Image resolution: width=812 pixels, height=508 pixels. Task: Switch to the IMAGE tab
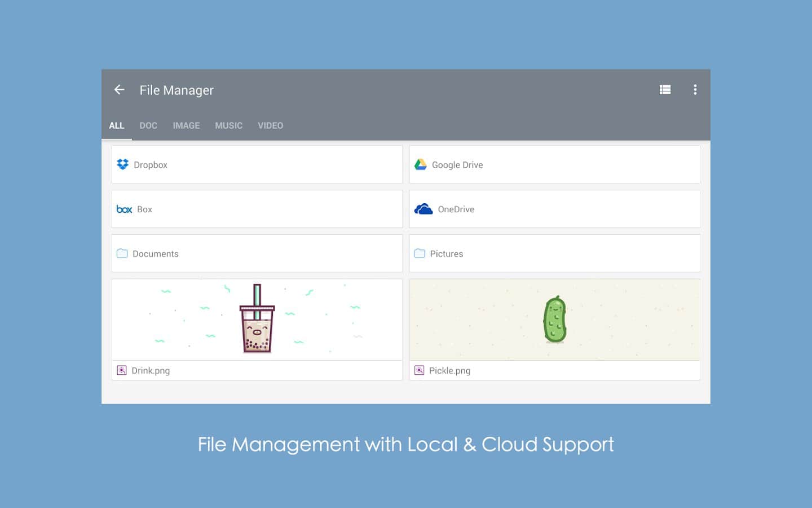[x=186, y=125]
